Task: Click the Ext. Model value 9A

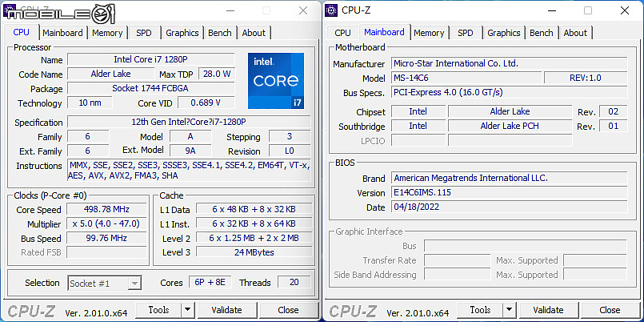Action: tap(190, 151)
